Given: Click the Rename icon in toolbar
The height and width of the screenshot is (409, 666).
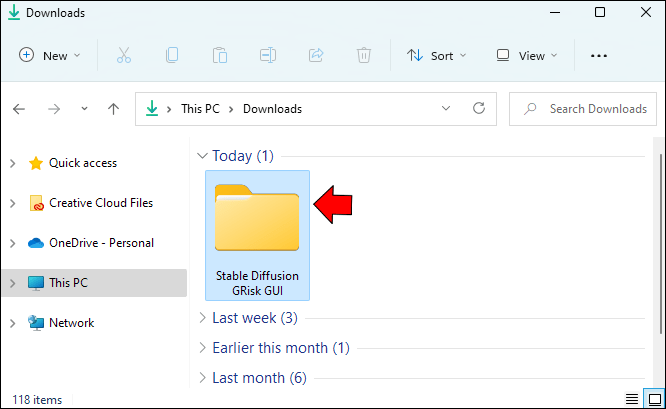Looking at the screenshot, I should [x=268, y=55].
